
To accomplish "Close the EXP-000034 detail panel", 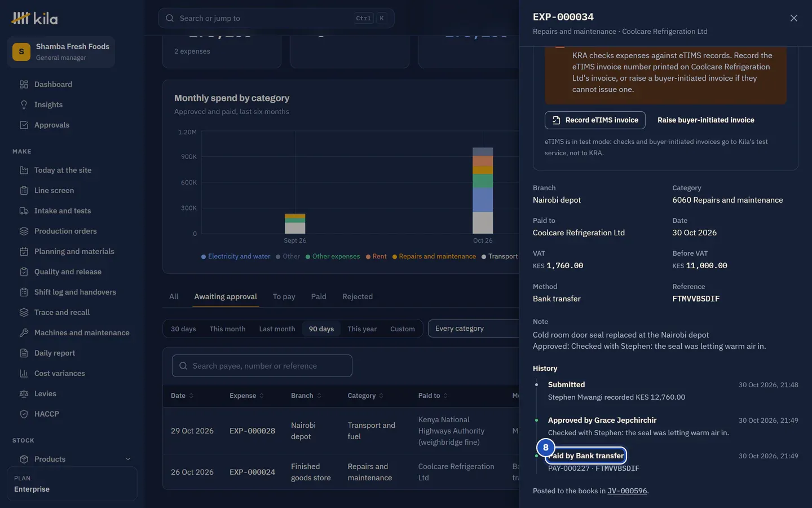I will point(793,18).
